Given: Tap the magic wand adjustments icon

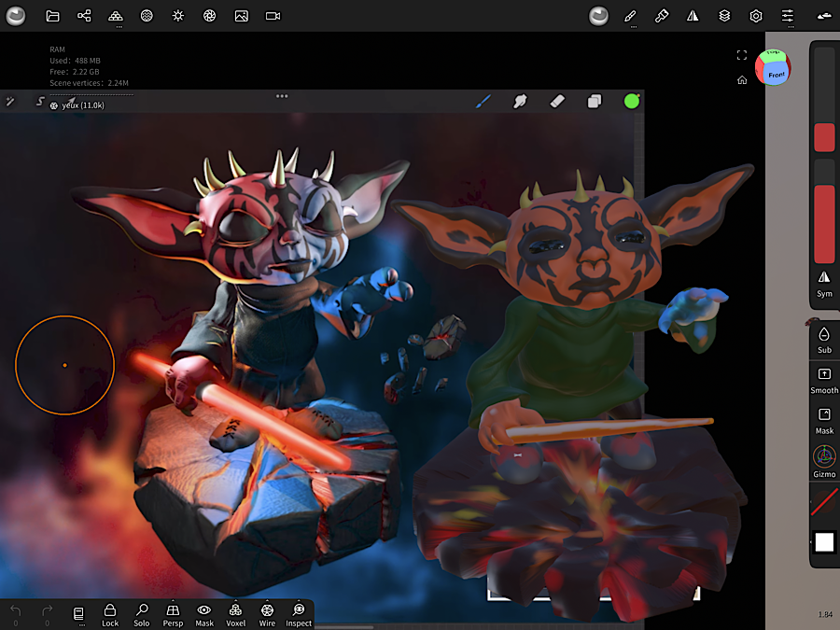Looking at the screenshot, I should pos(10,101).
